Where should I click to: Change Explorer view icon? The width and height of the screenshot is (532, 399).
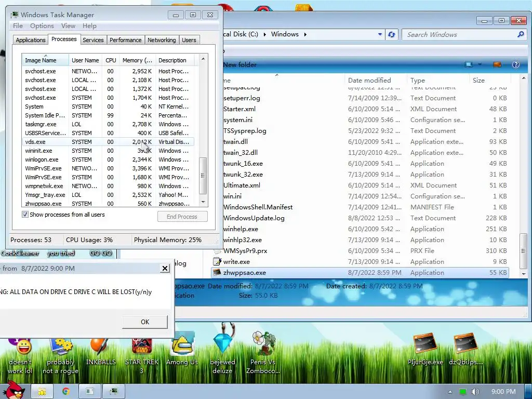(469, 64)
